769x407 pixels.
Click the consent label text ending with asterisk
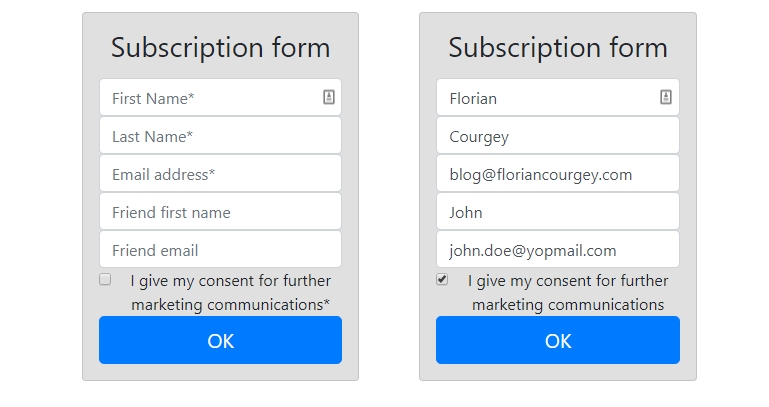tap(230, 292)
